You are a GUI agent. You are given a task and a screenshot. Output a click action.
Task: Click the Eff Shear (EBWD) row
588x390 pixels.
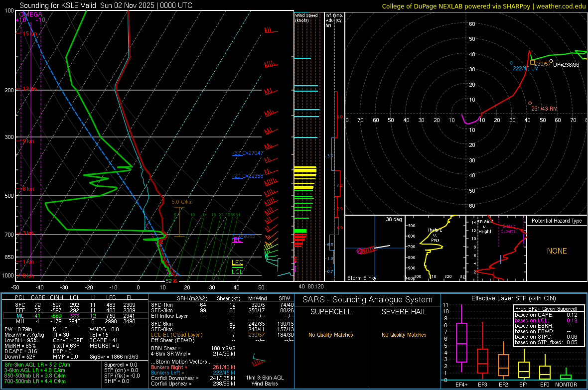click(222, 341)
